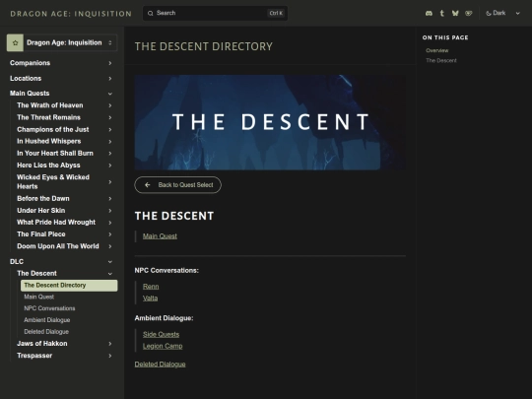Expand The Wrath of Heaven chevron

point(110,105)
